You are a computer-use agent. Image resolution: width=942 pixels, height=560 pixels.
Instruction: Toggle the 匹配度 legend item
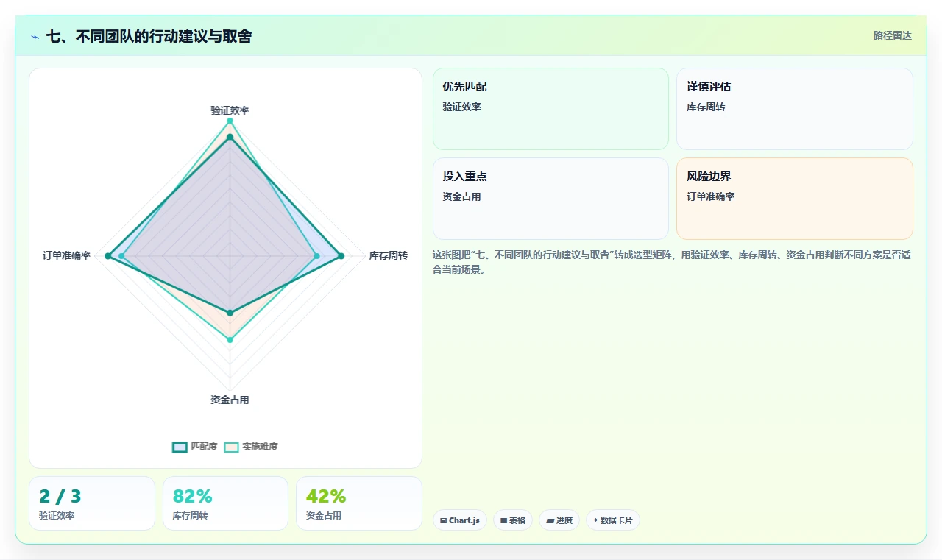tap(195, 447)
